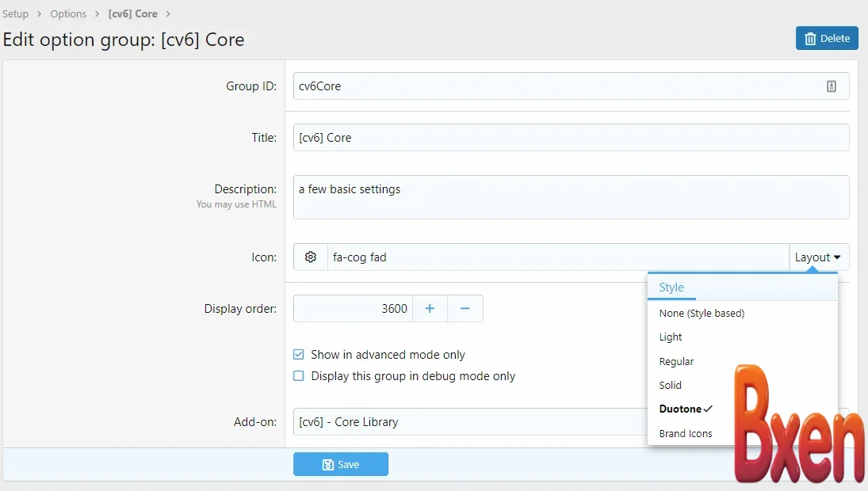The image size is (868, 491).
Task: Choose Brand Icons from the style menu
Action: pos(686,433)
